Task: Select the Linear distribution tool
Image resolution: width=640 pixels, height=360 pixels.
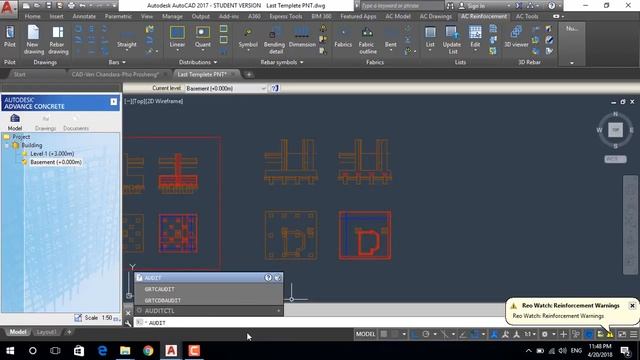Action: point(177,38)
